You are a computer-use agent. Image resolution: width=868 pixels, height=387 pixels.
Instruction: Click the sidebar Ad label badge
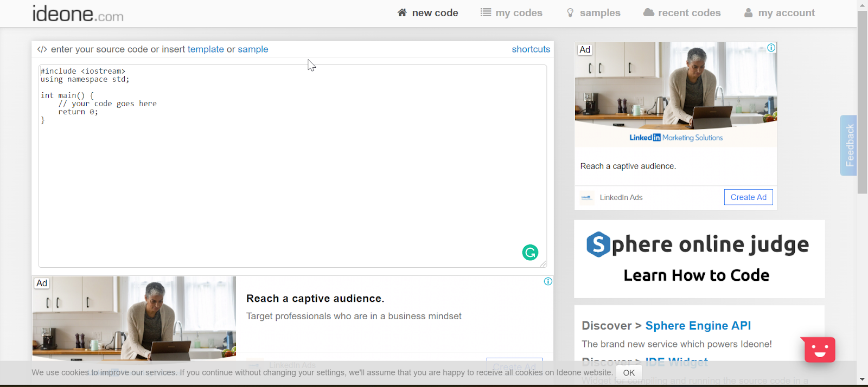click(585, 50)
